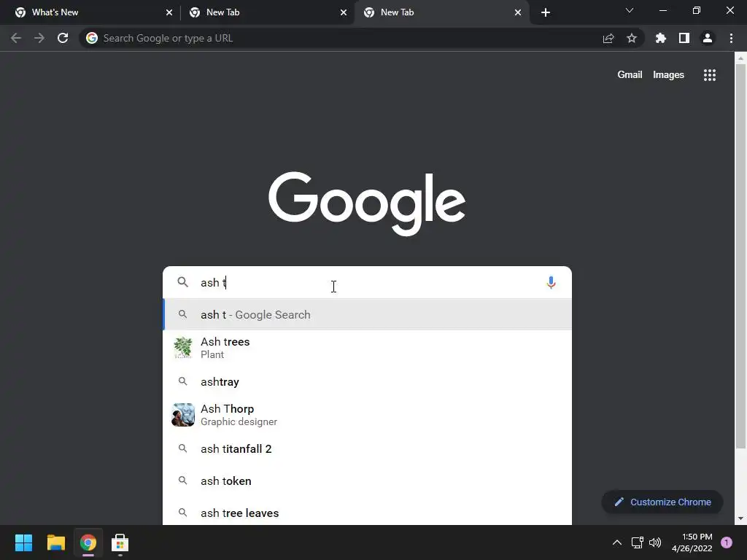
Task: Pick the ash tree leaves suggestion
Action: (x=368, y=513)
